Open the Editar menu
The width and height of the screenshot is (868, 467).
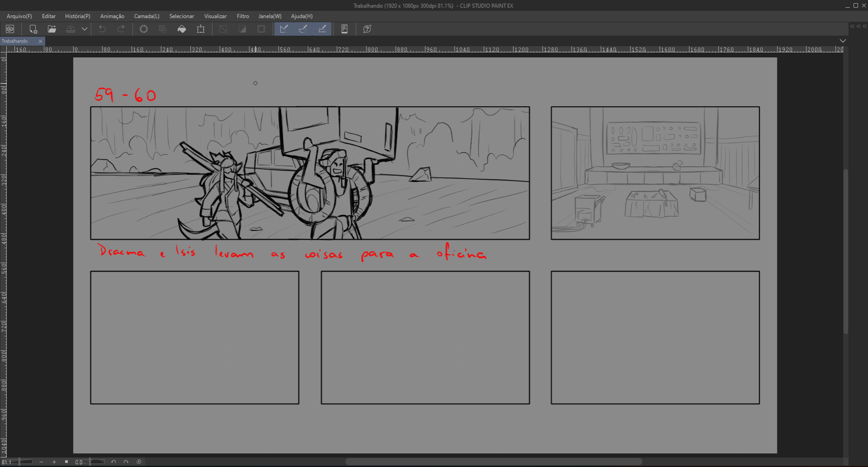pyautogui.click(x=49, y=16)
